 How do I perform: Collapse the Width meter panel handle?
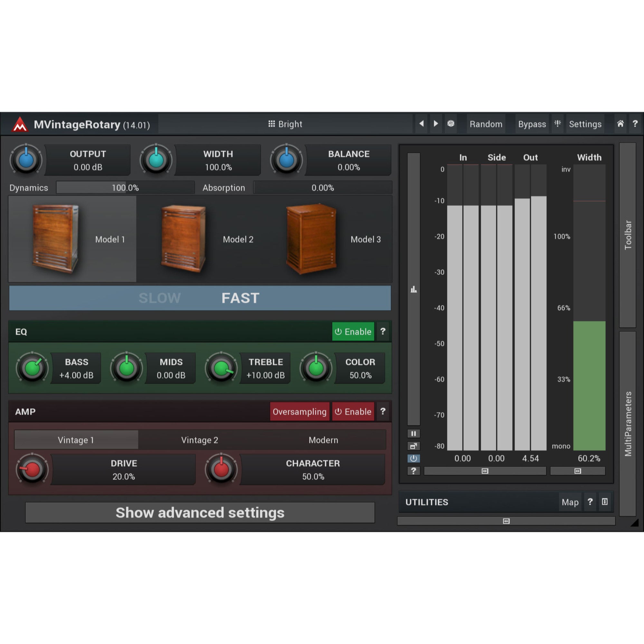(578, 471)
